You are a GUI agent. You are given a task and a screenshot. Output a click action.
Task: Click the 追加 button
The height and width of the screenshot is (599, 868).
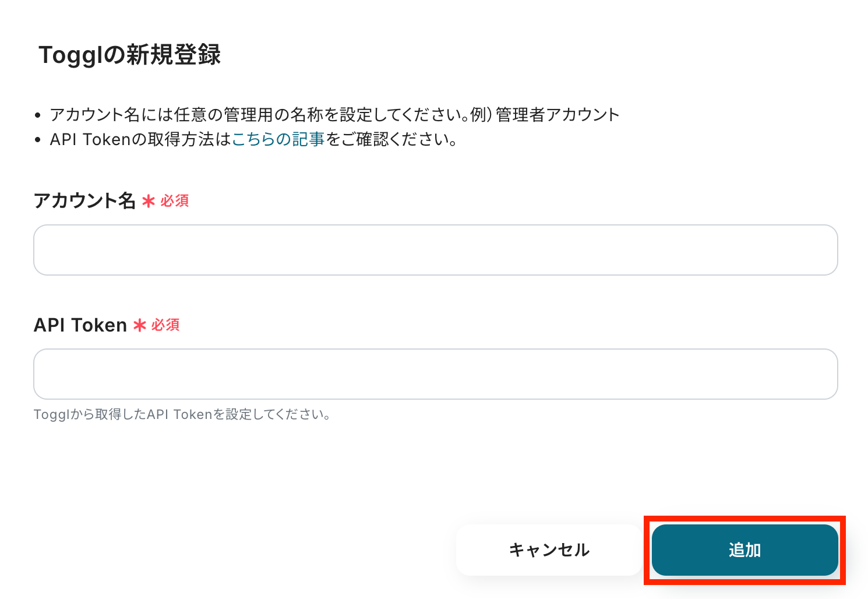pyautogui.click(x=744, y=550)
